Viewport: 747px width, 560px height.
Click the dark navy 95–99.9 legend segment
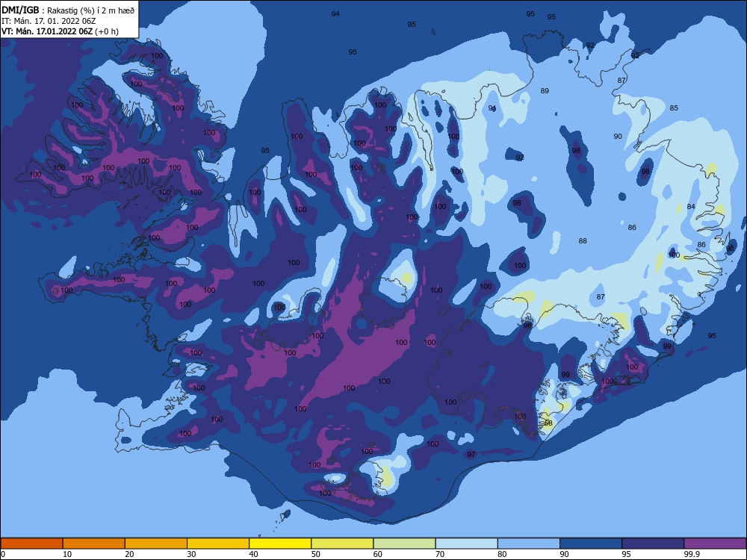coord(653,544)
